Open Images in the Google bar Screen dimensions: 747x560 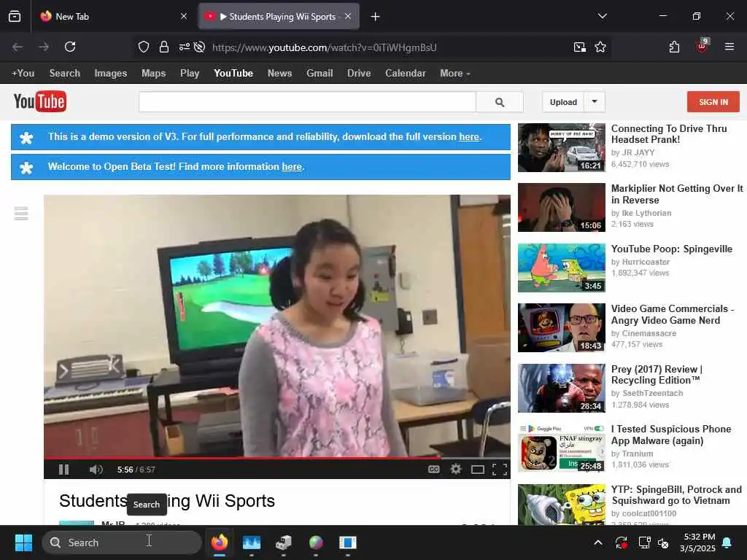[x=111, y=74]
